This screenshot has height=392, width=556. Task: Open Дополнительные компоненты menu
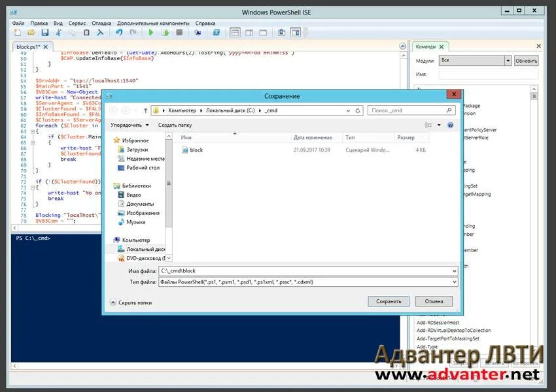(x=153, y=23)
